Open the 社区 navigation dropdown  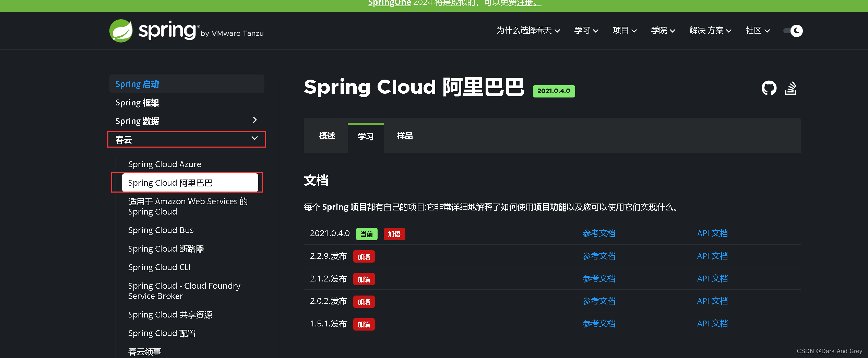(x=758, y=31)
